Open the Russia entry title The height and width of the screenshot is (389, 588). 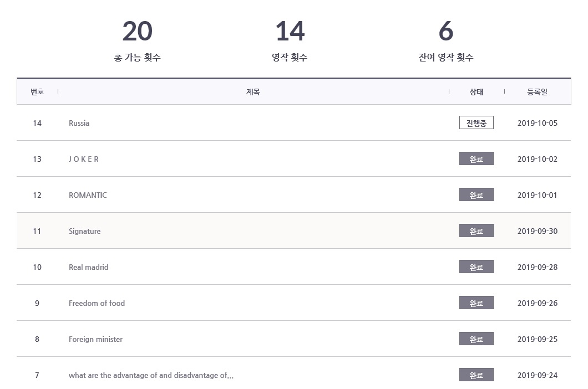click(x=79, y=123)
